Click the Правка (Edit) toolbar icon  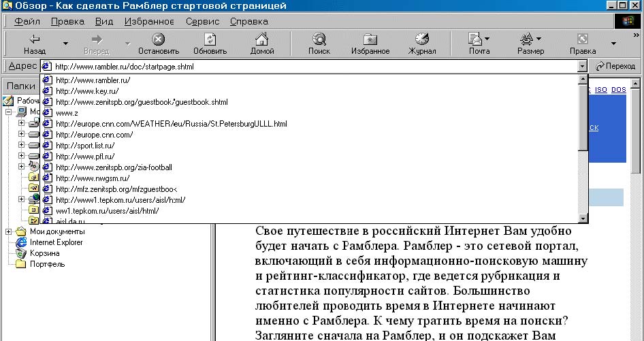point(583,39)
